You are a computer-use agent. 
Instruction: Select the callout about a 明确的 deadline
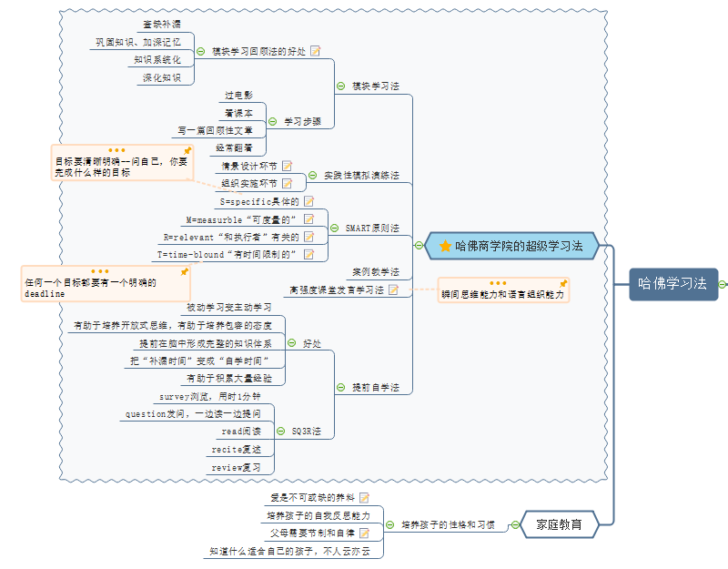click(106, 283)
